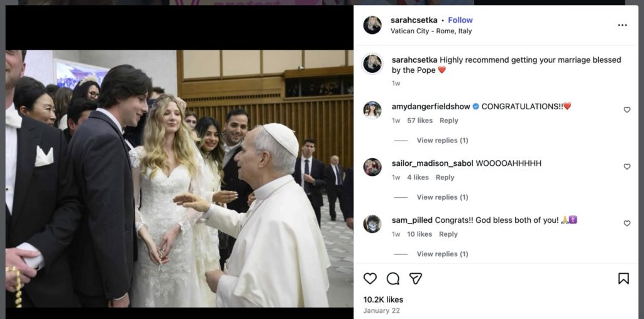Open amydangerfieldshow's profile avatar
This screenshot has height=319, width=644.
point(372,110)
